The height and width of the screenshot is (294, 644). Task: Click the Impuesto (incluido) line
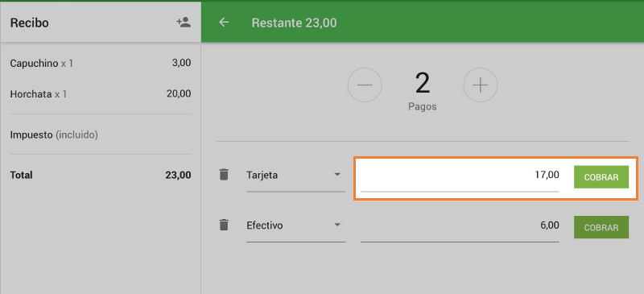pos(54,135)
